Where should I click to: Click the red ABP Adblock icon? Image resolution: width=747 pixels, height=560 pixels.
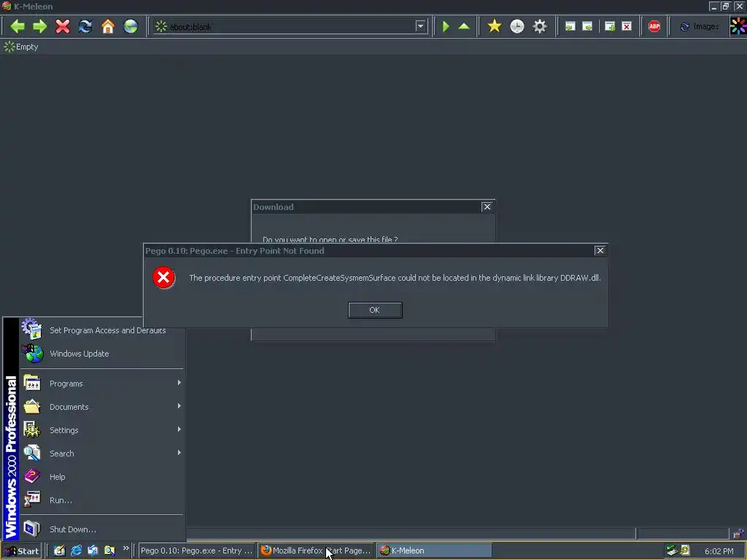click(654, 26)
